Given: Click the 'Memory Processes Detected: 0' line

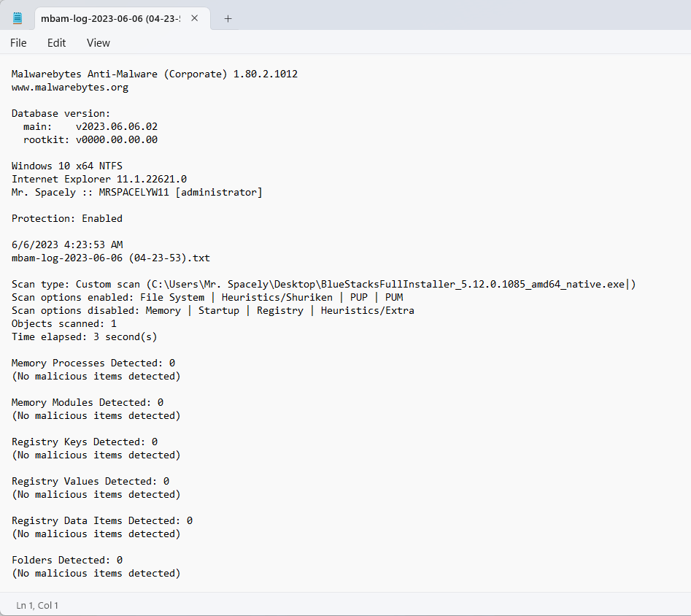Looking at the screenshot, I should (93, 363).
